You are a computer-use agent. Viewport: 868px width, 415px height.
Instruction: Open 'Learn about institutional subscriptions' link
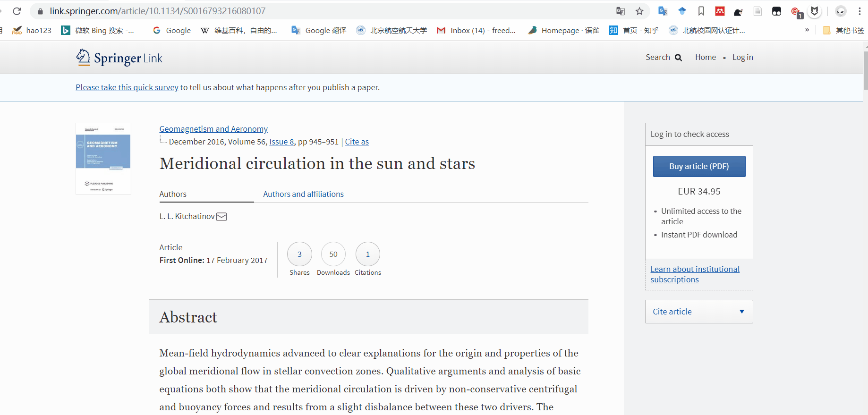point(695,274)
